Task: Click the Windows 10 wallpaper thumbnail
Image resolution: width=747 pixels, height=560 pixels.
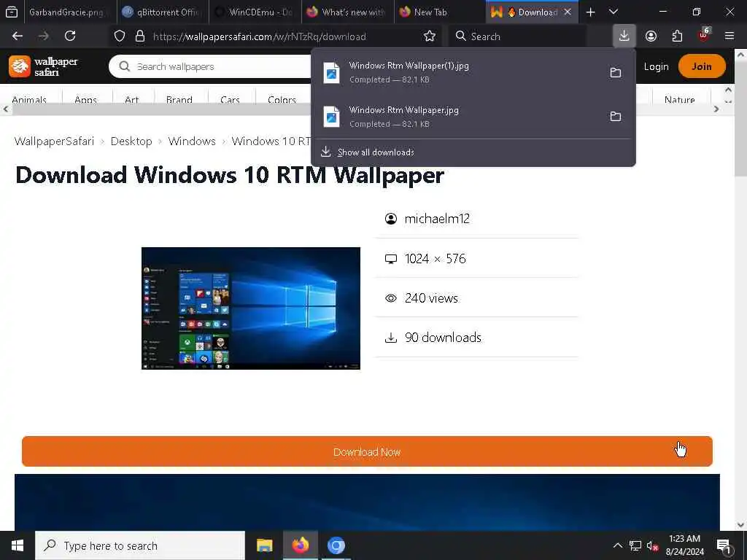Action: click(251, 308)
